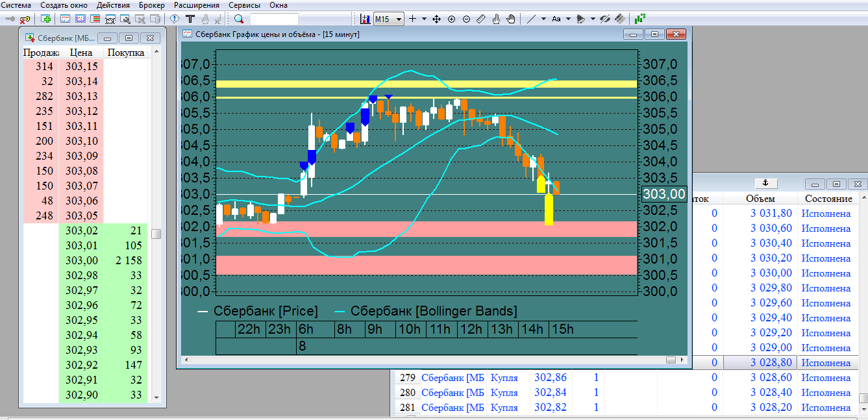Image resolution: width=868 pixels, height=420 pixels.
Task: Click the Продажа column header in order book
Action: pyautogui.click(x=40, y=53)
